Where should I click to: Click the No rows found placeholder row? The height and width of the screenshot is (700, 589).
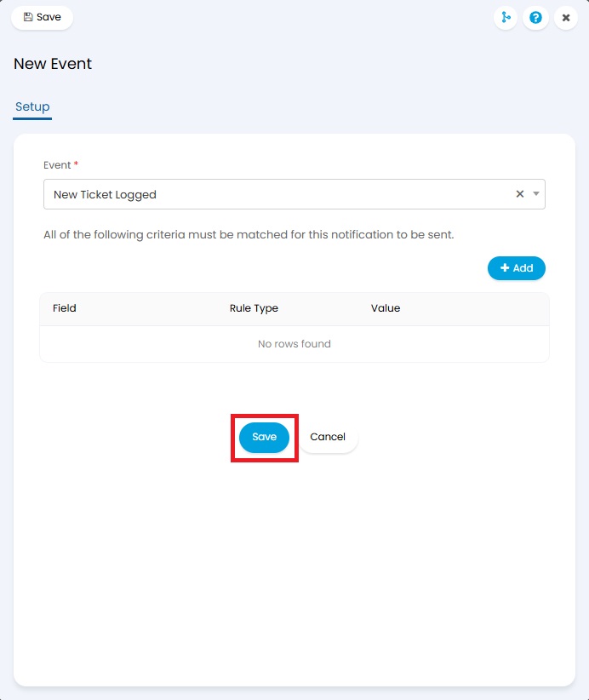[x=294, y=344]
